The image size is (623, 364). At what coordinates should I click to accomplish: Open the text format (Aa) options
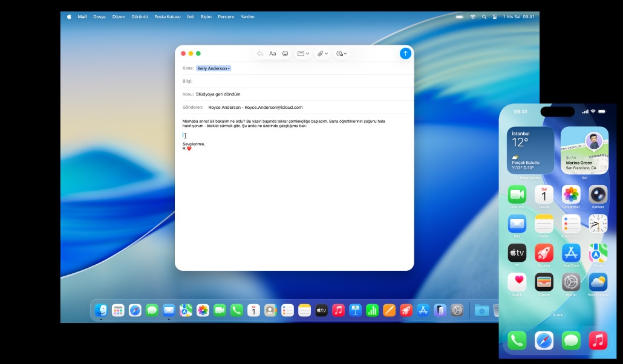pyautogui.click(x=272, y=54)
